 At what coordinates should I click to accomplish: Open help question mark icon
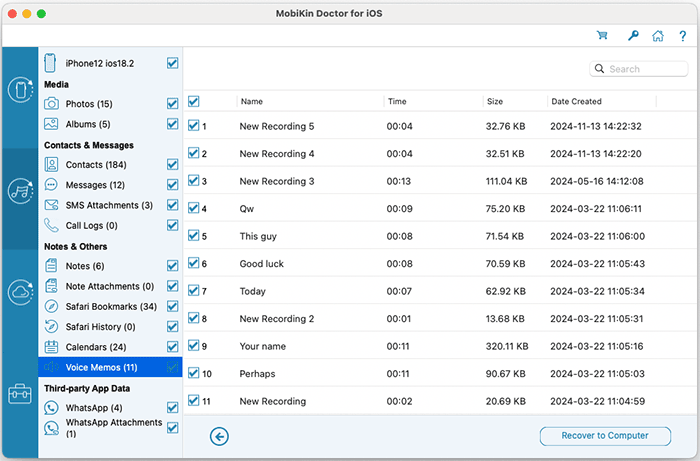pos(683,36)
